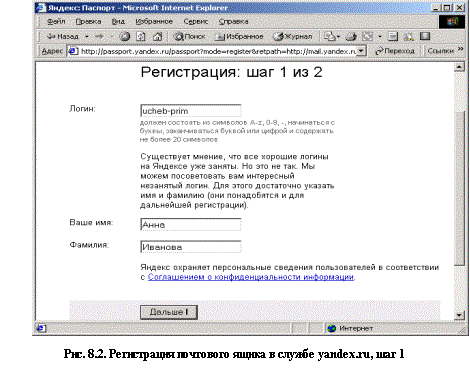470x379 pixels.
Task: Open the dropdown arrow beside the Edit icon
Action: pyautogui.click(x=380, y=36)
